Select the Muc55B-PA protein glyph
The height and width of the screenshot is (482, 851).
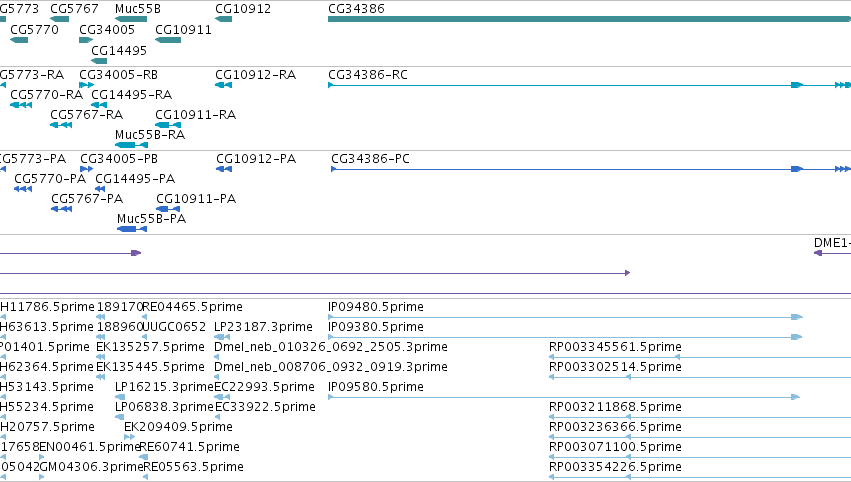tap(132, 229)
